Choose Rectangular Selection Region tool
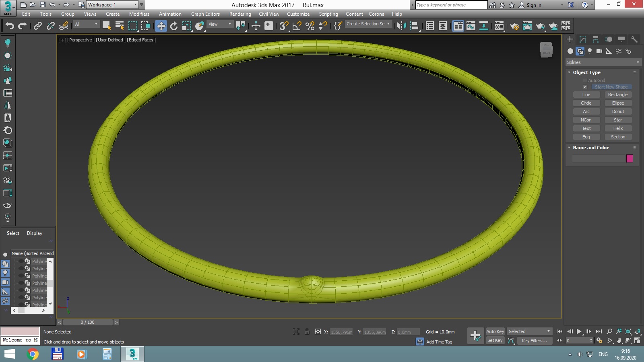Screen dimensions: 644x362 (x=132, y=26)
